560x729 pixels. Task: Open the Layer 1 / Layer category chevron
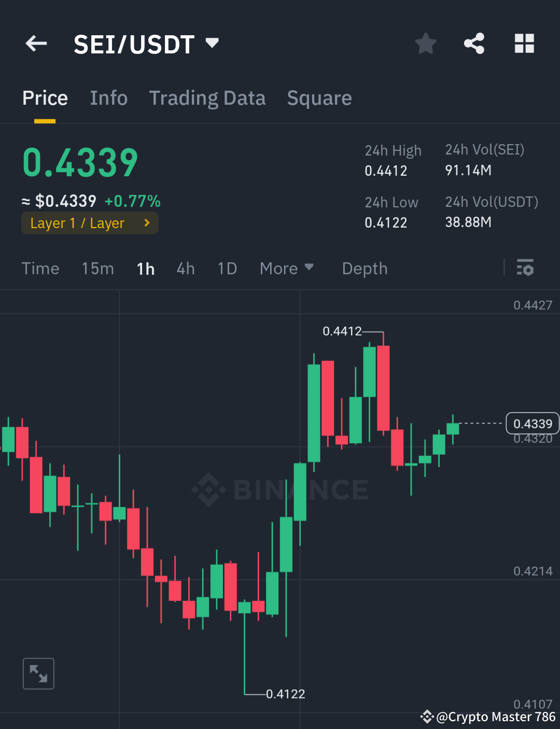(146, 223)
